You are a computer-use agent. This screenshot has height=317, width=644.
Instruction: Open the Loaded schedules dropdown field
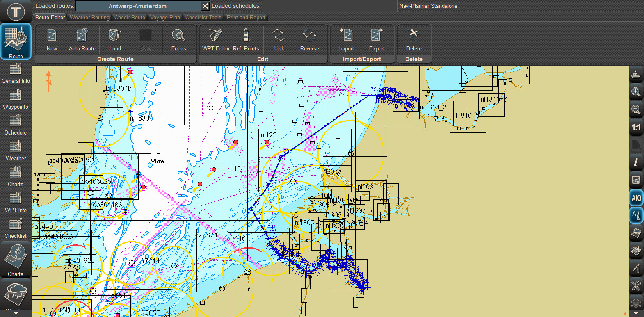click(x=329, y=6)
